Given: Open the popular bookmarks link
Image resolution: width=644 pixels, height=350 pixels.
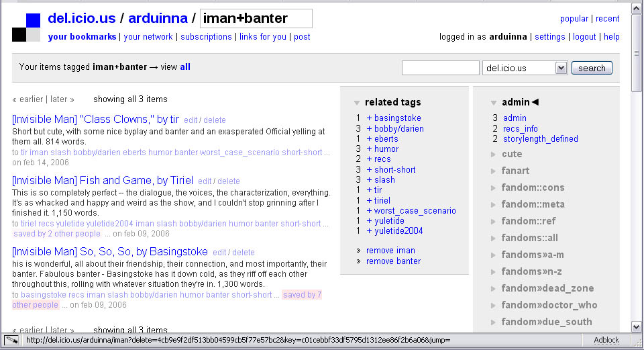Looking at the screenshot, I should tap(574, 19).
